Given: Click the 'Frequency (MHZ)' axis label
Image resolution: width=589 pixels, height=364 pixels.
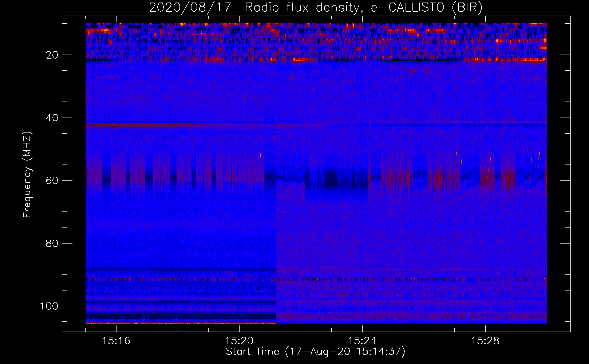Looking at the screenshot, I should (x=27, y=174).
